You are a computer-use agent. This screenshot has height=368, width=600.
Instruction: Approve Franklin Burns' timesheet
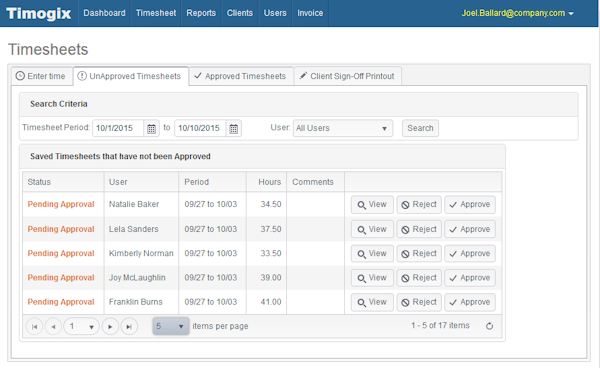pos(470,302)
